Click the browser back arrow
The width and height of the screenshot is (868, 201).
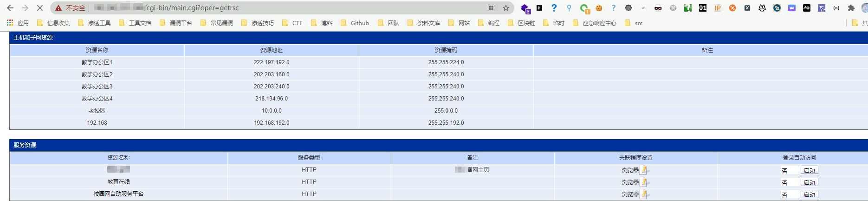(x=10, y=8)
